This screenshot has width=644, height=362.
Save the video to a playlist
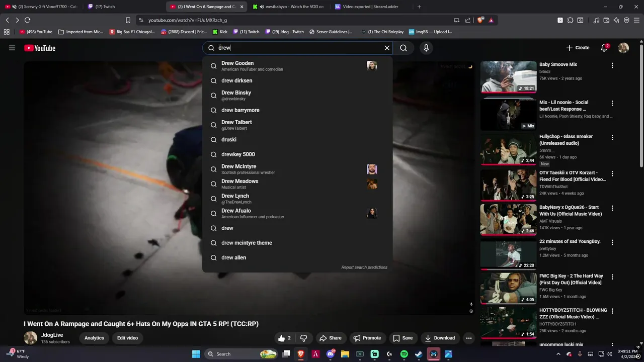point(403,338)
